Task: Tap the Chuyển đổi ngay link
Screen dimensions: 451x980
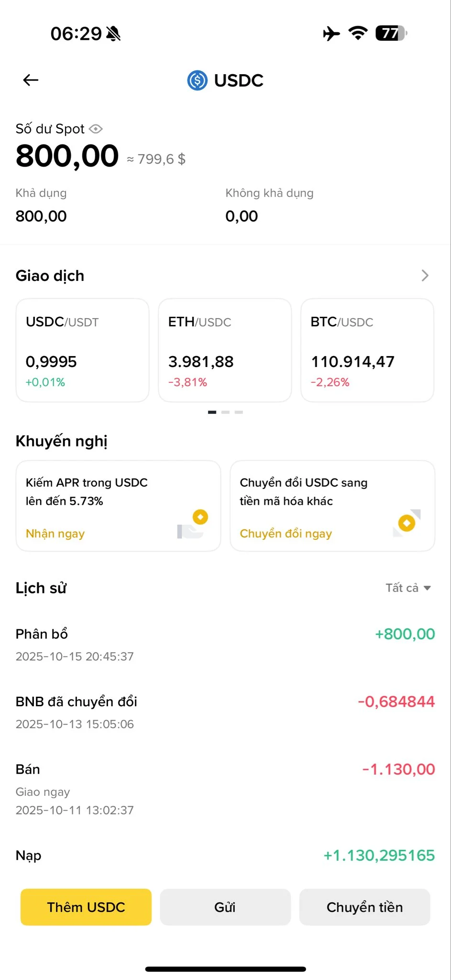Action: click(286, 534)
